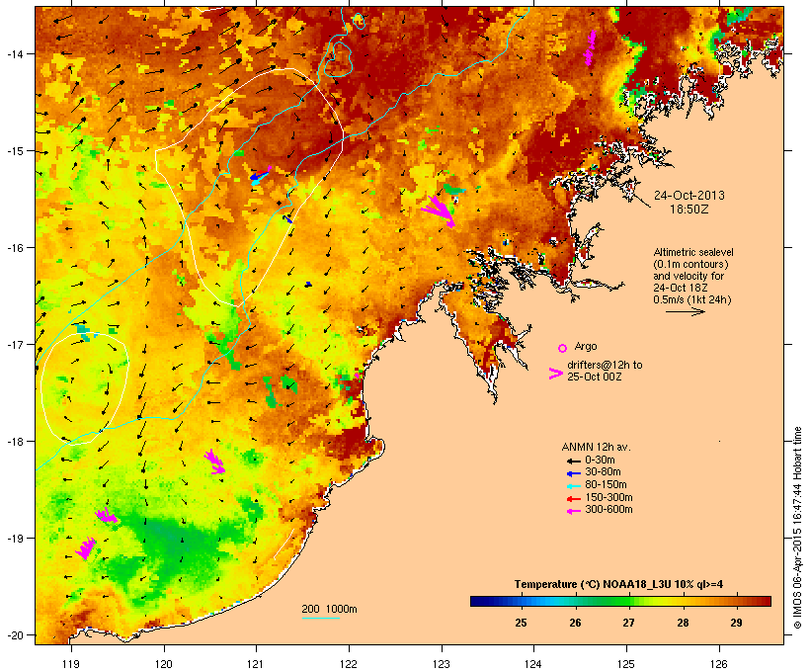Click the magenta 300-600m legend arrow
The width and height of the screenshot is (810, 672).
[x=573, y=511]
